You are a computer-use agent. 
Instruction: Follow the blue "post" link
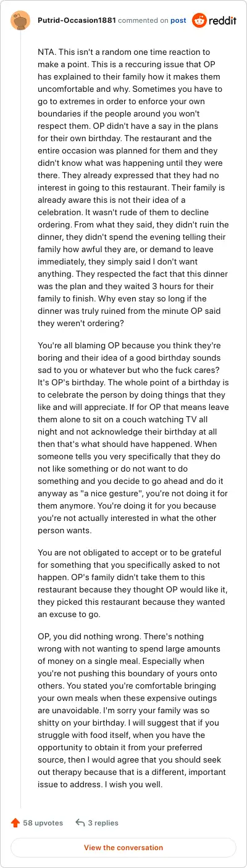pyautogui.click(x=178, y=20)
